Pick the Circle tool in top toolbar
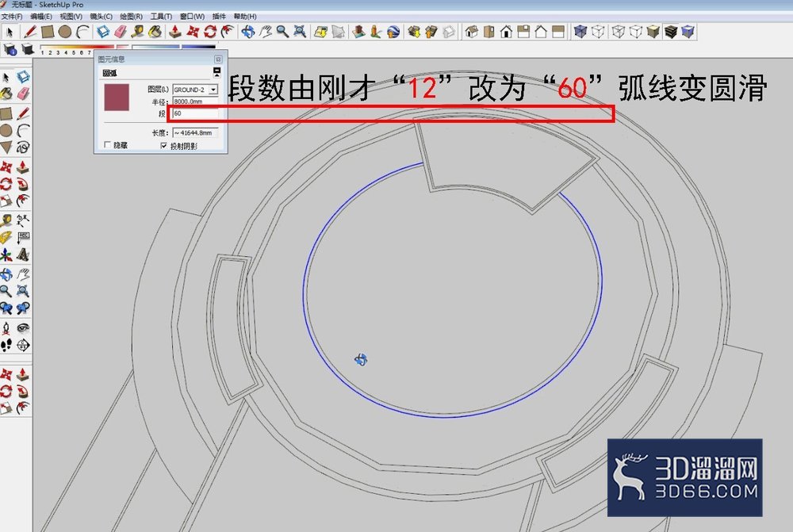793x532 pixels. click(65, 32)
